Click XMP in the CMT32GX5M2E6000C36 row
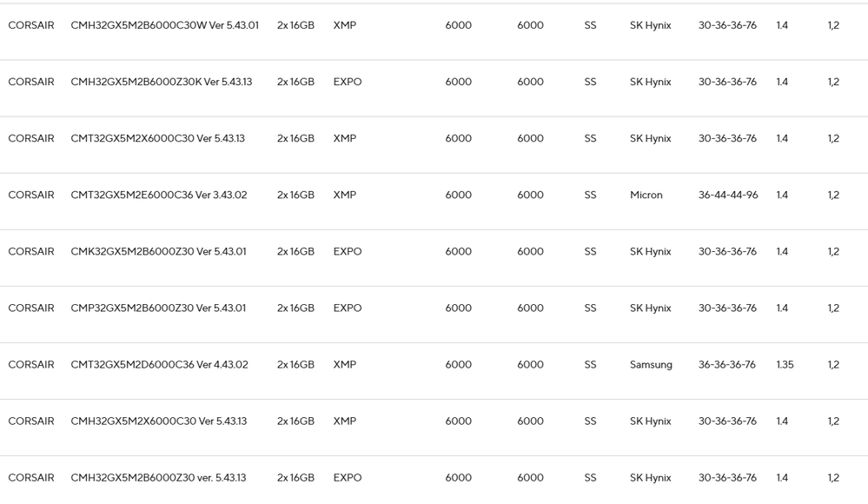The height and width of the screenshot is (504, 868). [345, 195]
